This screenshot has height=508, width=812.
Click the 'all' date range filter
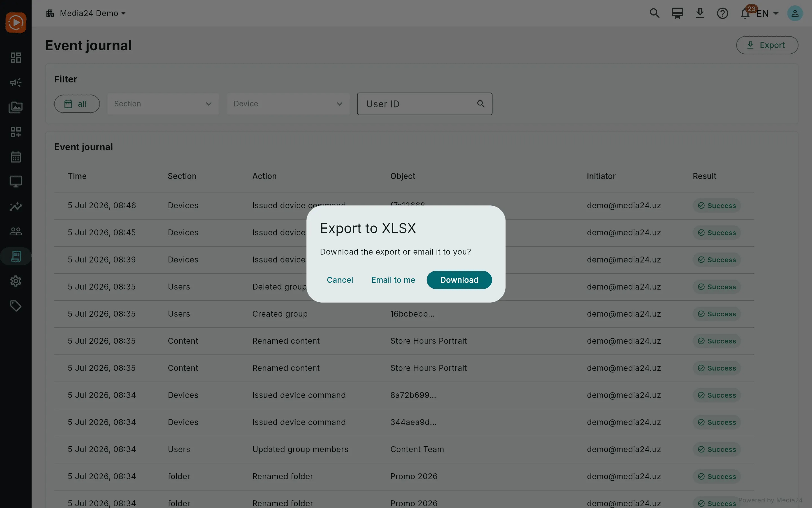(x=77, y=104)
